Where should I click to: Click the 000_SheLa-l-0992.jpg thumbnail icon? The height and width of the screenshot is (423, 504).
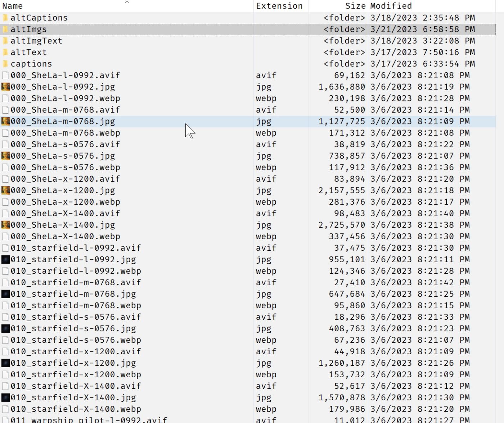5,87
